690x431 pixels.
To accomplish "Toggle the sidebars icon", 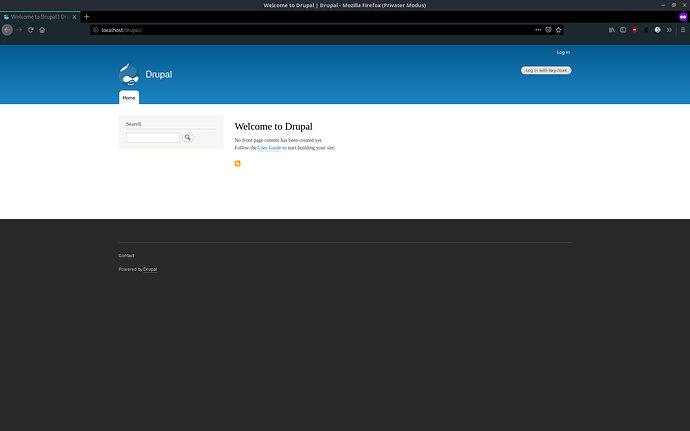I will pyautogui.click(x=623, y=30).
